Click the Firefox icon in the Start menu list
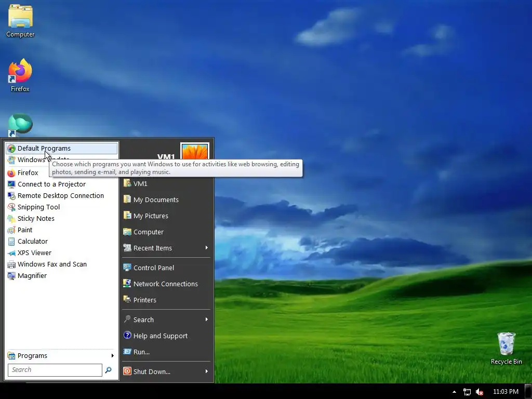Image resolution: width=532 pixels, height=399 pixels. click(11, 173)
